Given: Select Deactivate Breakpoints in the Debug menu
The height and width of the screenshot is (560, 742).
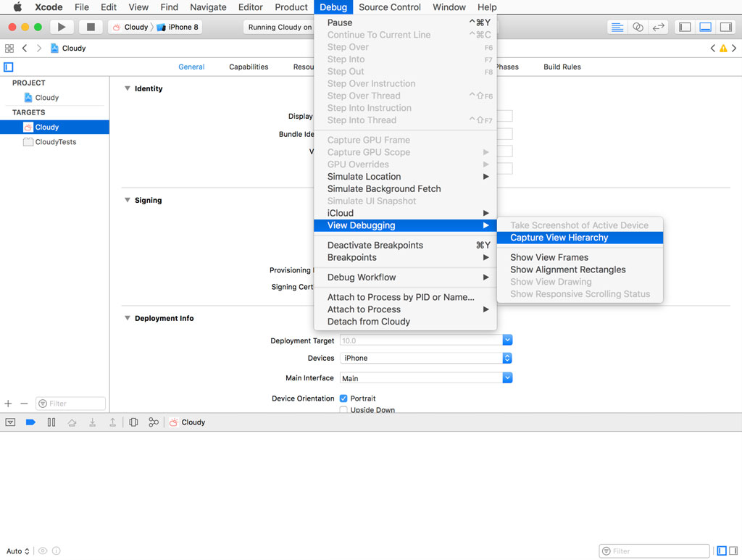Looking at the screenshot, I should (x=375, y=245).
